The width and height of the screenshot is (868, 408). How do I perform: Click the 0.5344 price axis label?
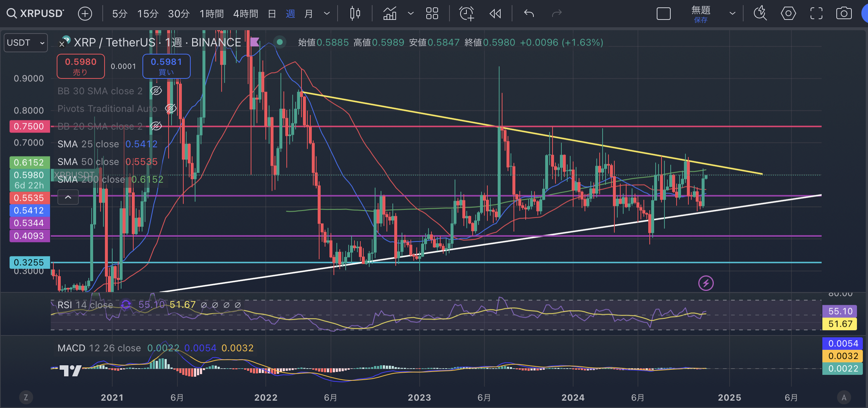29,223
